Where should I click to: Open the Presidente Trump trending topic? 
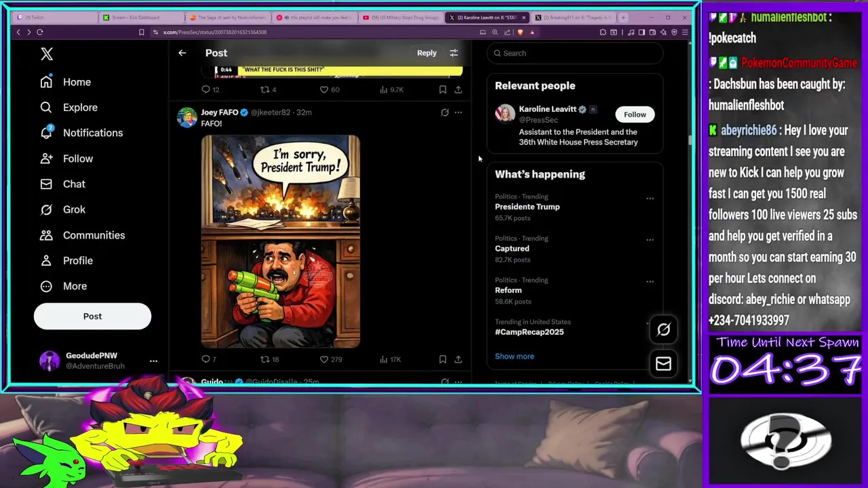click(527, 207)
